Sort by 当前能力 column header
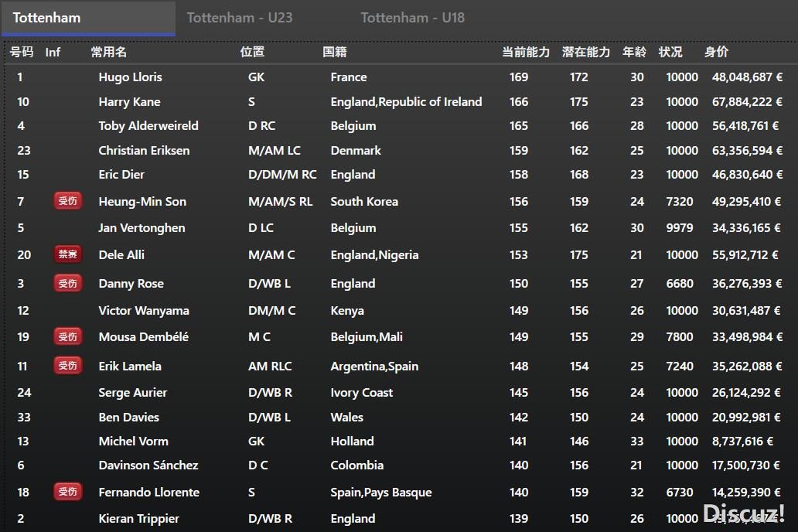Viewport: 798px width, 532px height. [526, 52]
